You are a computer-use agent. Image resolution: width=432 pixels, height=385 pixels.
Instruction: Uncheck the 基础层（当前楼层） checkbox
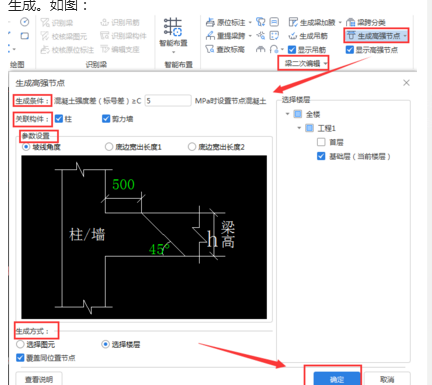tap(321, 156)
